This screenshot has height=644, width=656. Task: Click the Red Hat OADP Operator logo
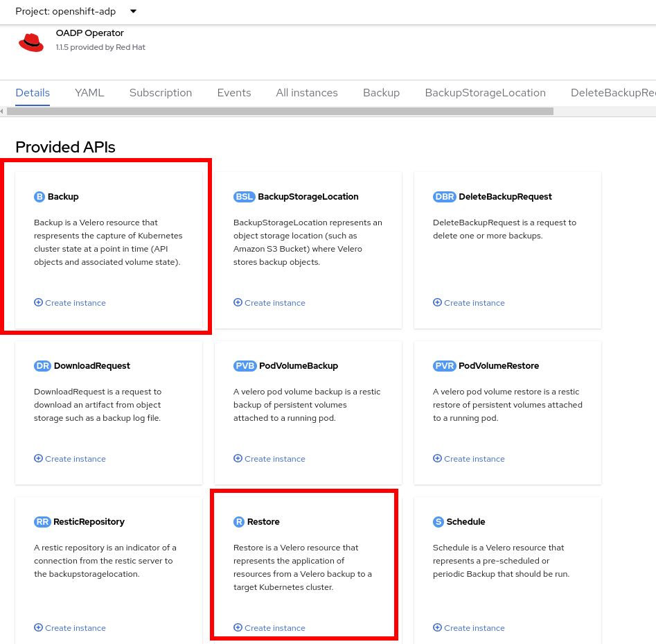coord(31,42)
